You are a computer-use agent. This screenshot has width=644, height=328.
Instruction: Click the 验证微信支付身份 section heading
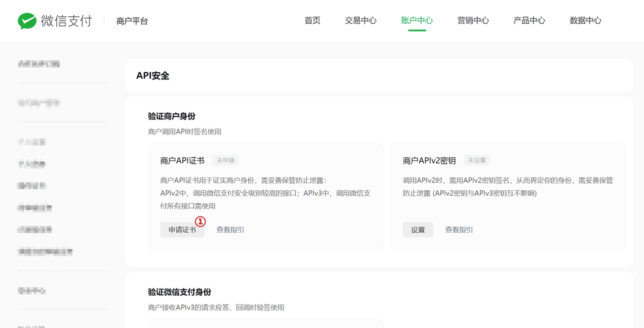[x=180, y=292]
